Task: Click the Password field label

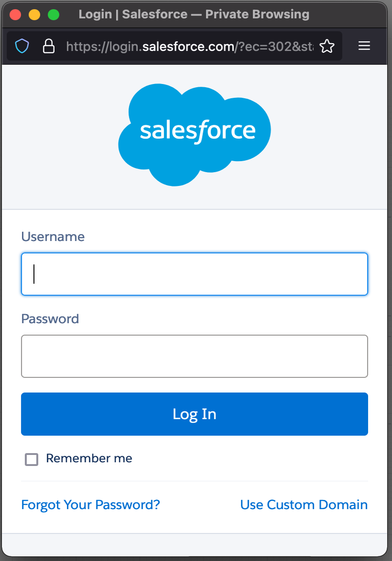Action: (50, 319)
